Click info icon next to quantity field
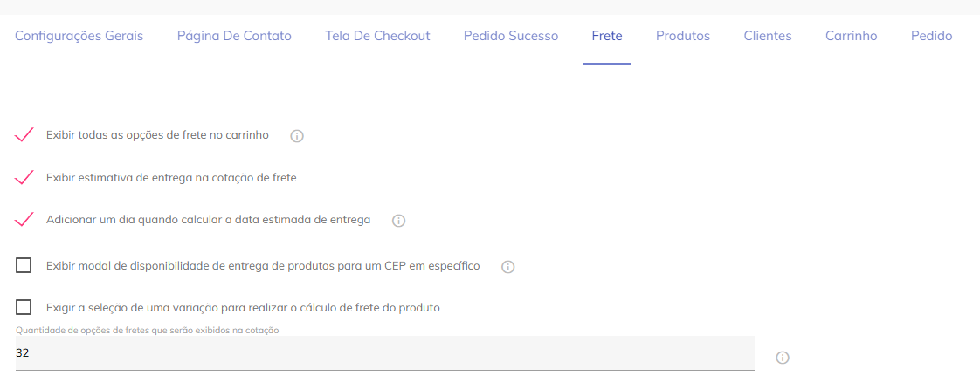This screenshot has width=980, height=390. (x=783, y=358)
